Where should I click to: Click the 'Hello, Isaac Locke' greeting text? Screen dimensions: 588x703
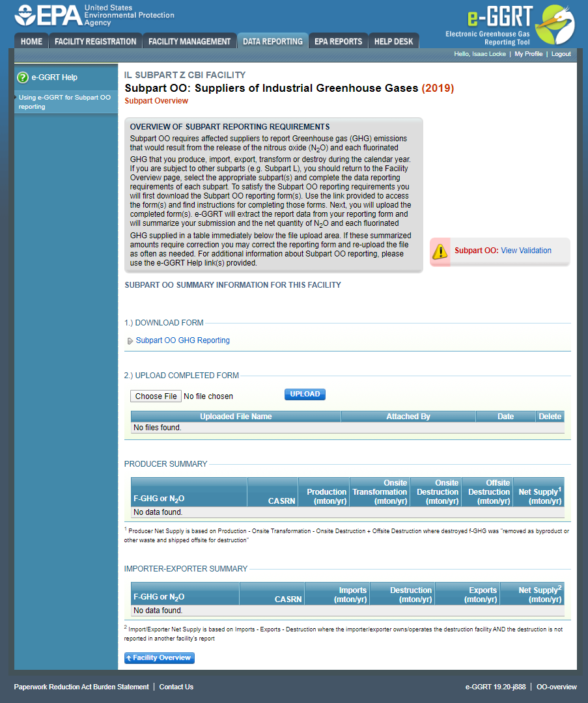coord(480,54)
